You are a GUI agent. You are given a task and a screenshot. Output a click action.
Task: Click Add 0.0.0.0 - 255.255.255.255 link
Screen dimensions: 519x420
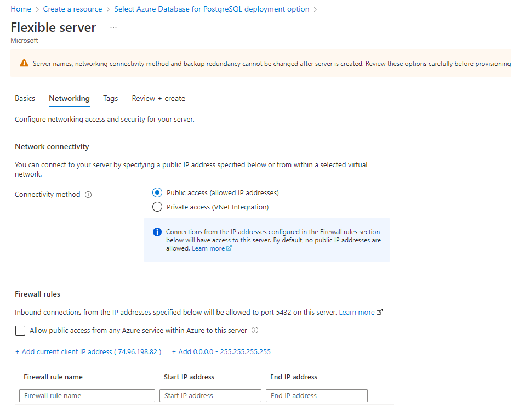221,352
